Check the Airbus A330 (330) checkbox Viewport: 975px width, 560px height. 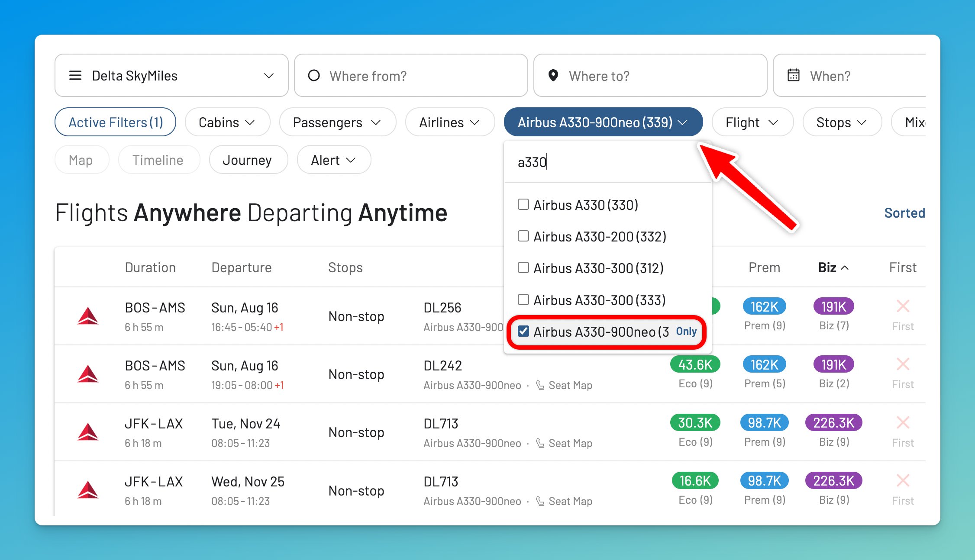(523, 204)
